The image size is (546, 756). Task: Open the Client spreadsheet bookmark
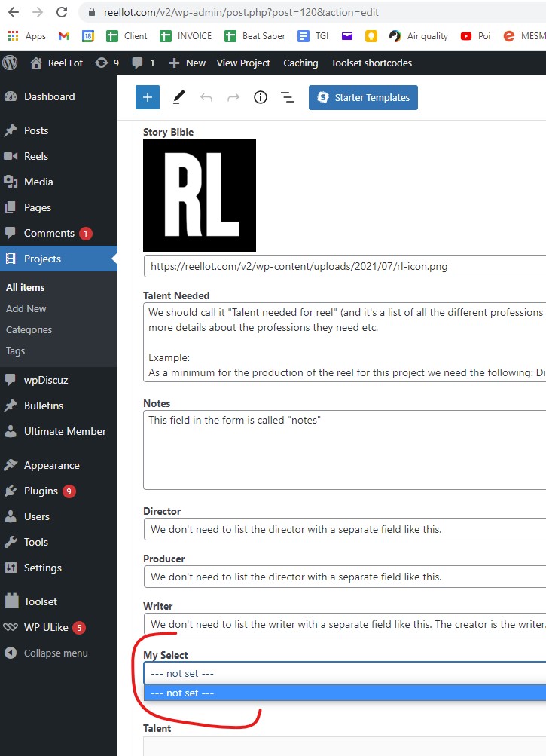pyautogui.click(x=127, y=36)
